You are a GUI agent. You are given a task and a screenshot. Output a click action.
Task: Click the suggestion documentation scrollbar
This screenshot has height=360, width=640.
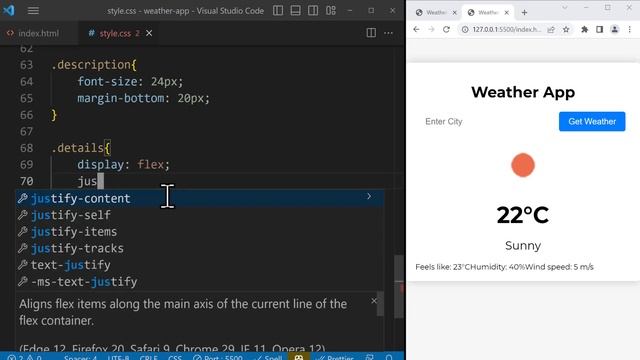[x=380, y=303]
